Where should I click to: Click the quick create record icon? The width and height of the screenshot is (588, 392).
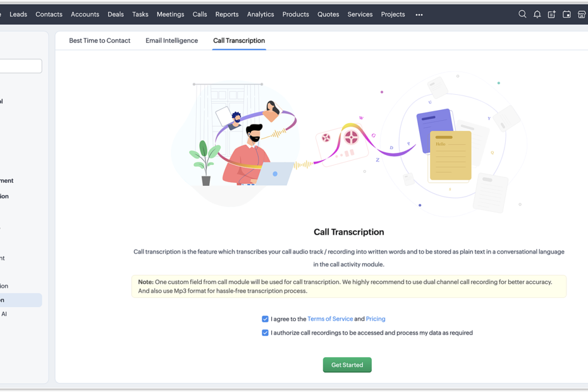click(x=551, y=14)
